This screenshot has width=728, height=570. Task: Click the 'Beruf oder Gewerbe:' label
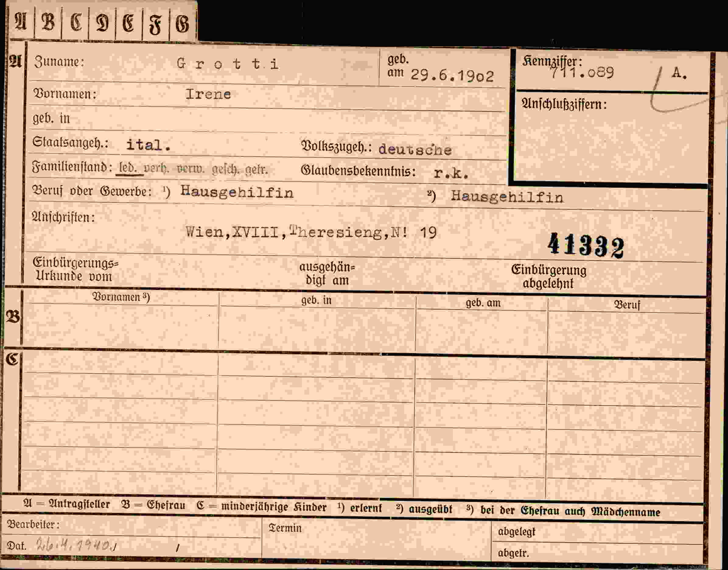tap(92, 191)
